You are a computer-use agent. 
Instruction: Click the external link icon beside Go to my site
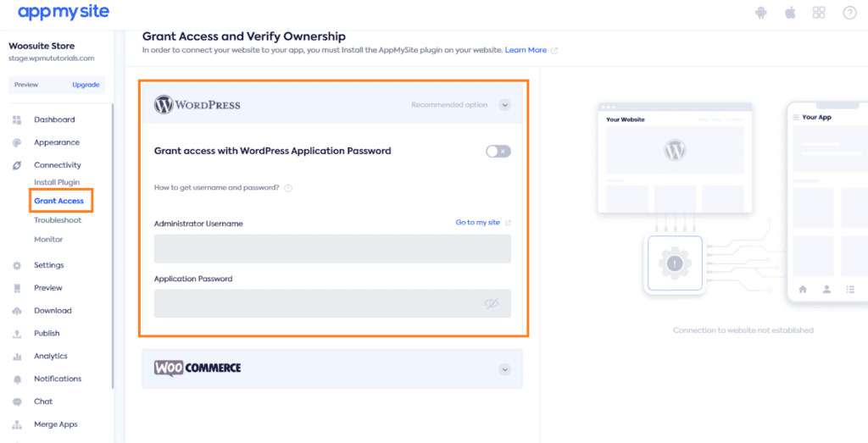click(x=509, y=223)
